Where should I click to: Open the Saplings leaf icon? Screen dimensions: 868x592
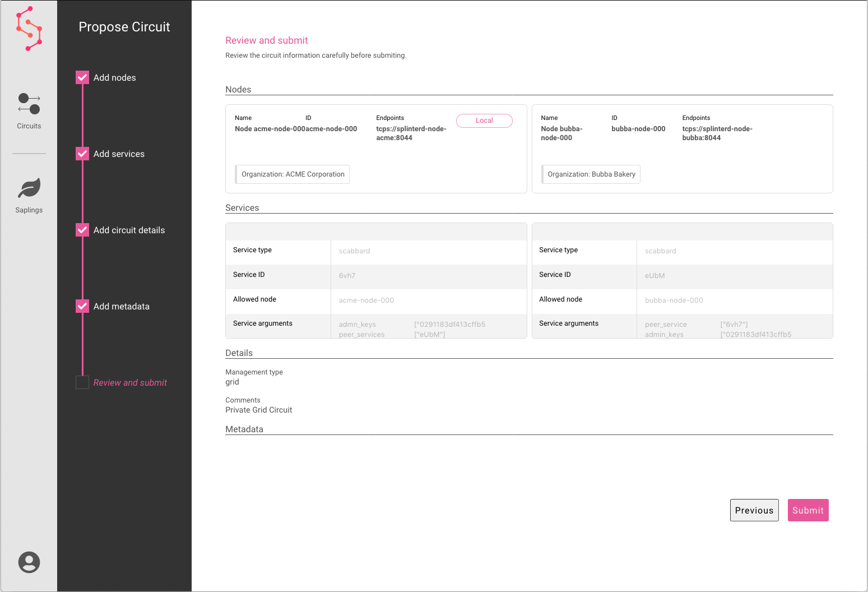point(29,188)
